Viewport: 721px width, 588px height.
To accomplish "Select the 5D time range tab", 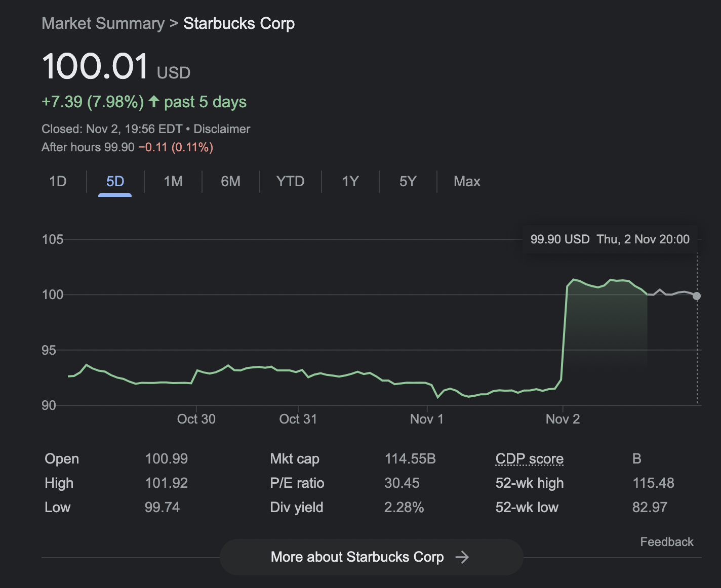I will [x=115, y=181].
